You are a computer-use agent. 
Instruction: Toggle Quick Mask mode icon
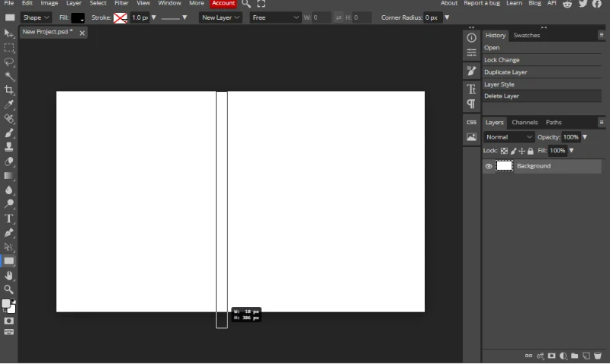(x=8, y=321)
